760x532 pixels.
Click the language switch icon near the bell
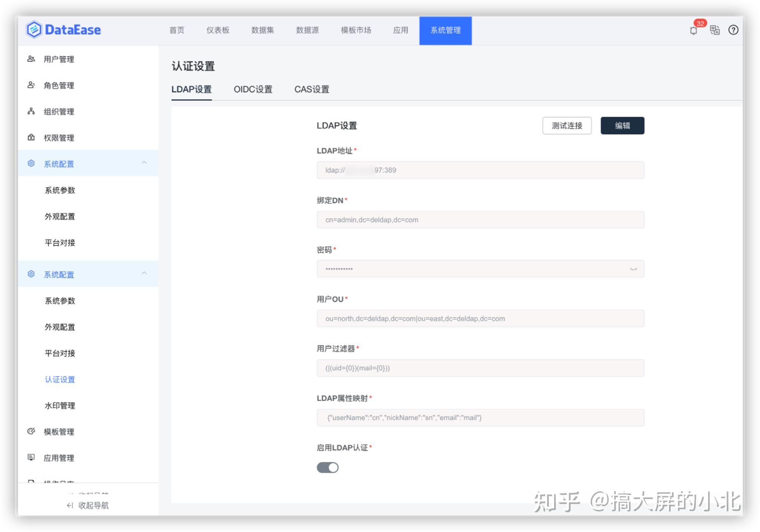[x=715, y=30]
